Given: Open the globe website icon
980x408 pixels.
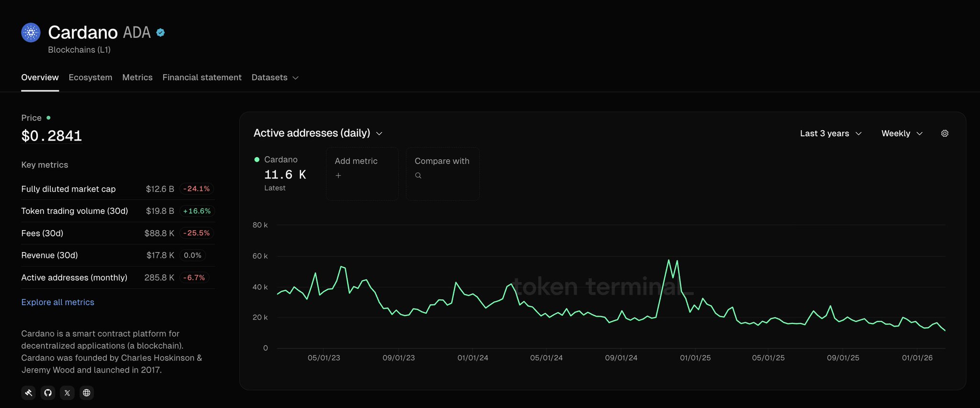Looking at the screenshot, I should [x=87, y=393].
